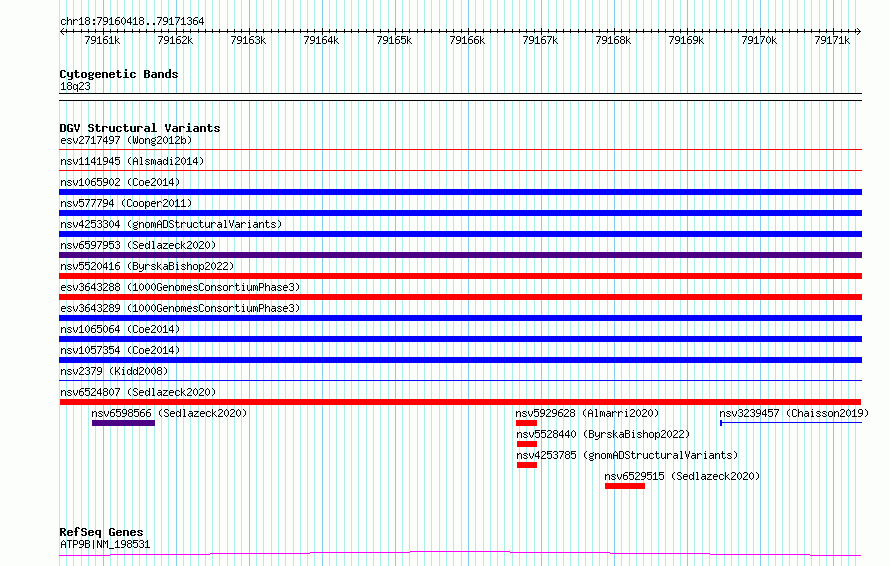Click the nsv5520416 (ByrskaBishop2022) label
The image size is (890, 566).
[x=147, y=266]
